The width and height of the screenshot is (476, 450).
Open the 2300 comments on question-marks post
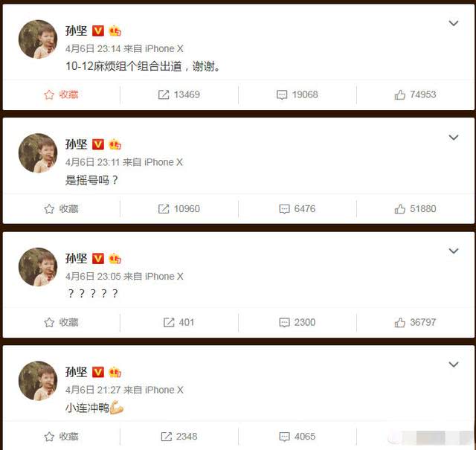[x=297, y=323]
